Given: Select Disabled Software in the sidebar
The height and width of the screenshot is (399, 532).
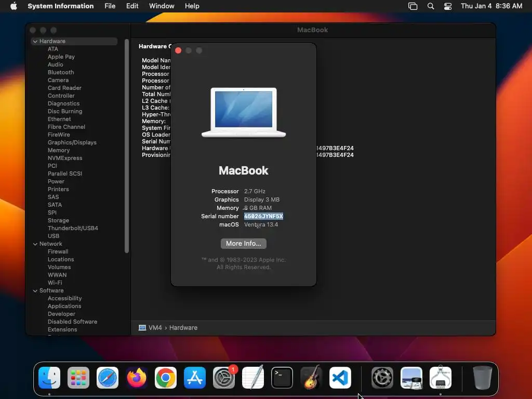Looking at the screenshot, I should click(72, 322).
